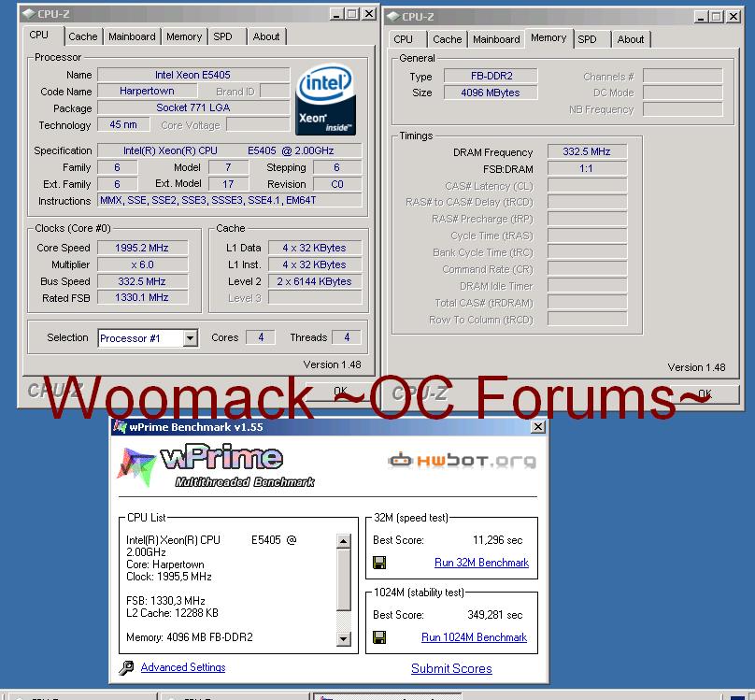Click the Advanced Settings wrench icon
This screenshot has height=700, width=755.
click(126, 667)
